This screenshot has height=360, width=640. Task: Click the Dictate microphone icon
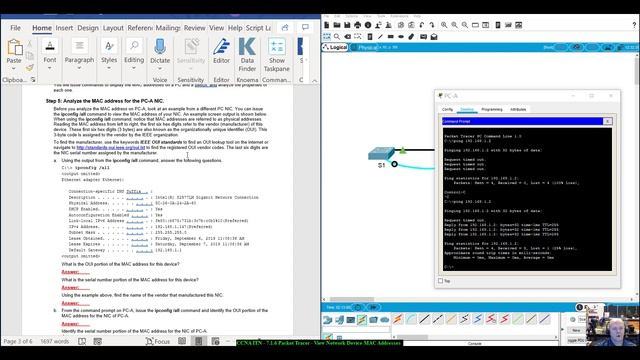click(160, 47)
